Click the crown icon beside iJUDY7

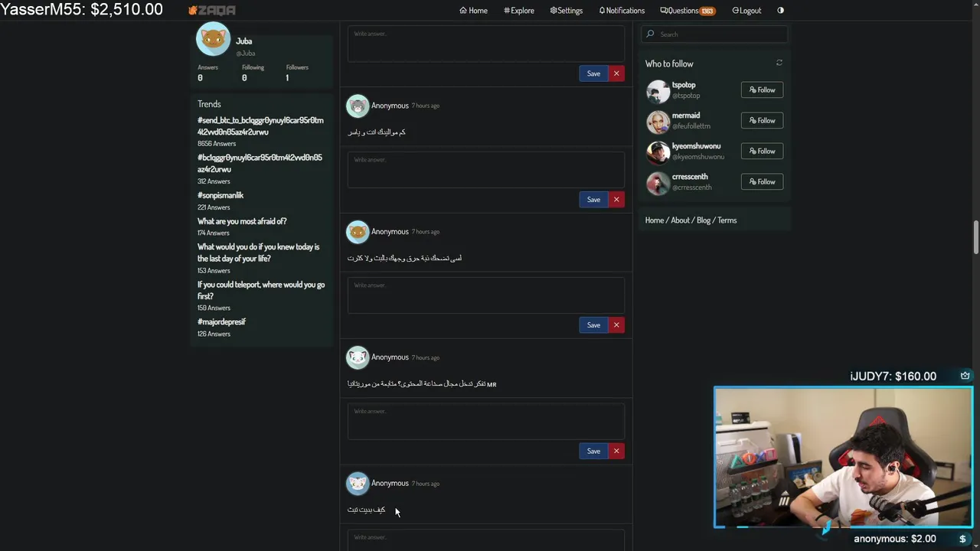tap(965, 376)
